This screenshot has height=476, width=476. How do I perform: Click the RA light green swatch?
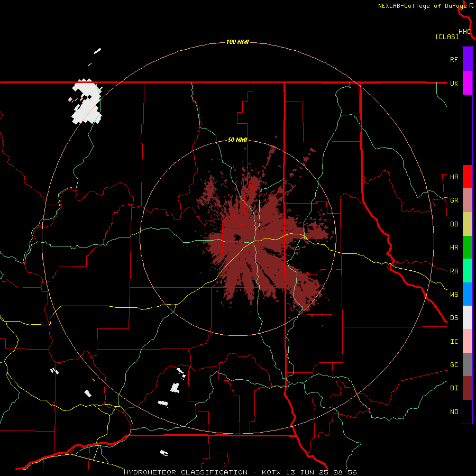coord(467,271)
